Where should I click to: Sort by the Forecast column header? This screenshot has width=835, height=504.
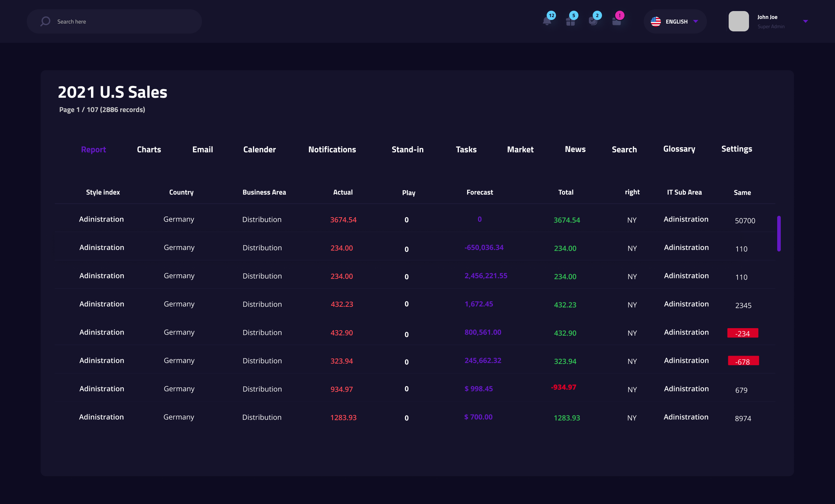click(480, 192)
